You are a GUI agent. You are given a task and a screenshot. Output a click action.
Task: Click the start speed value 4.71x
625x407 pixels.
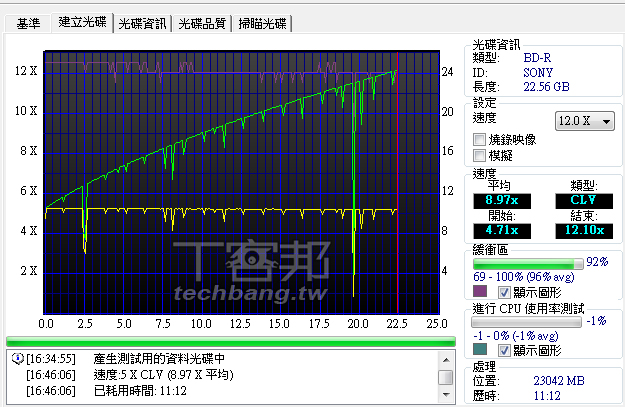point(502,230)
